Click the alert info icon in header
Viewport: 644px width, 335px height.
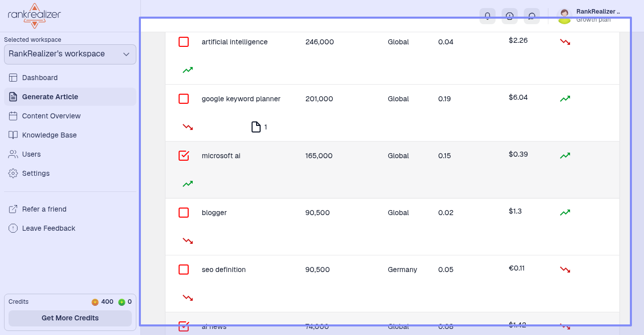tap(510, 16)
